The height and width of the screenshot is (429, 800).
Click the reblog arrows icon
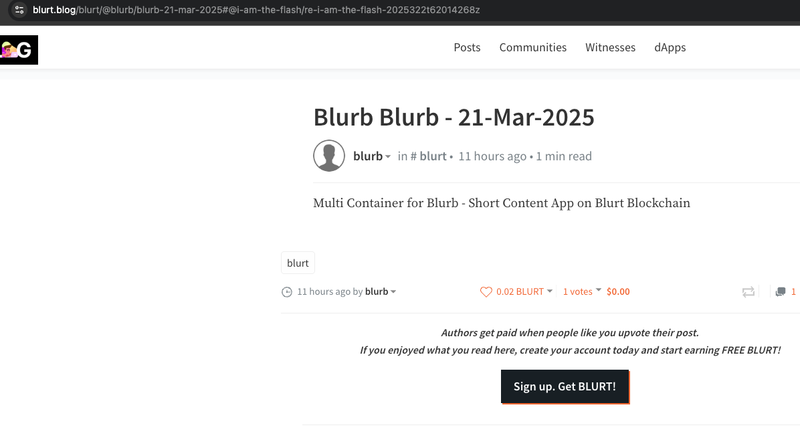click(x=748, y=292)
